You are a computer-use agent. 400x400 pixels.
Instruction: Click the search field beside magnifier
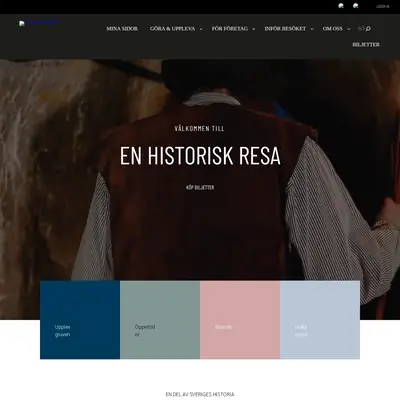tap(361, 29)
